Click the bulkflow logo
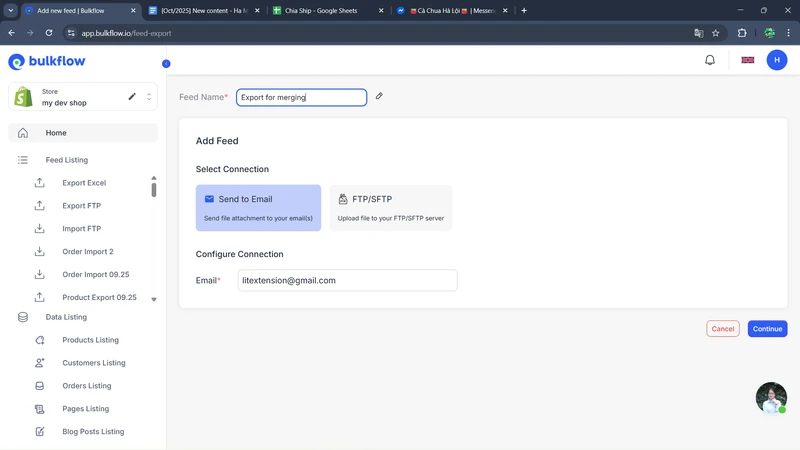The height and width of the screenshot is (450, 800). (x=47, y=62)
